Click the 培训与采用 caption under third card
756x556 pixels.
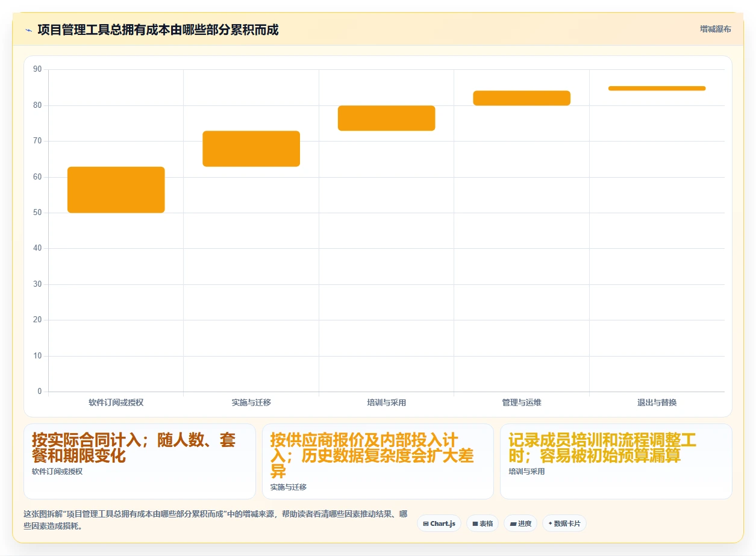click(526, 472)
